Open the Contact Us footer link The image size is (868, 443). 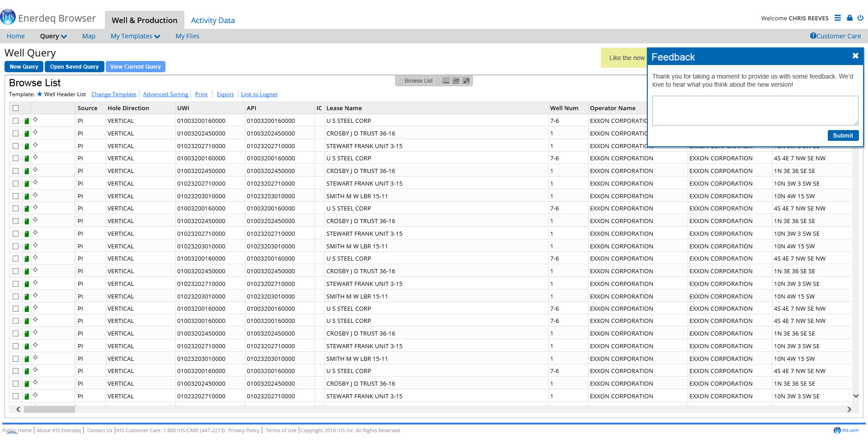coord(99,430)
